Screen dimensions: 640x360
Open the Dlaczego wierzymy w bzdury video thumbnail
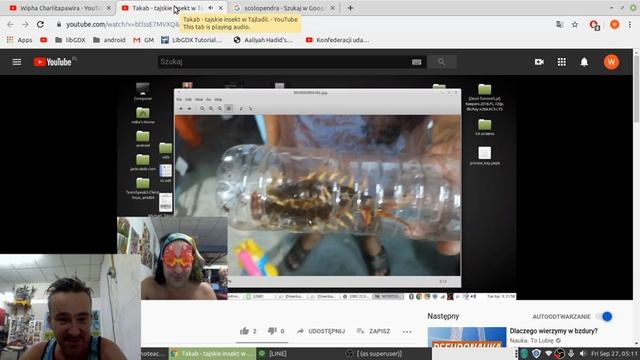pyautogui.click(x=467, y=337)
